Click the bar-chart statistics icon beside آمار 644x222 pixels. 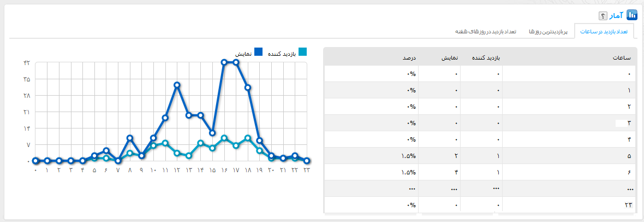(x=632, y=15)
